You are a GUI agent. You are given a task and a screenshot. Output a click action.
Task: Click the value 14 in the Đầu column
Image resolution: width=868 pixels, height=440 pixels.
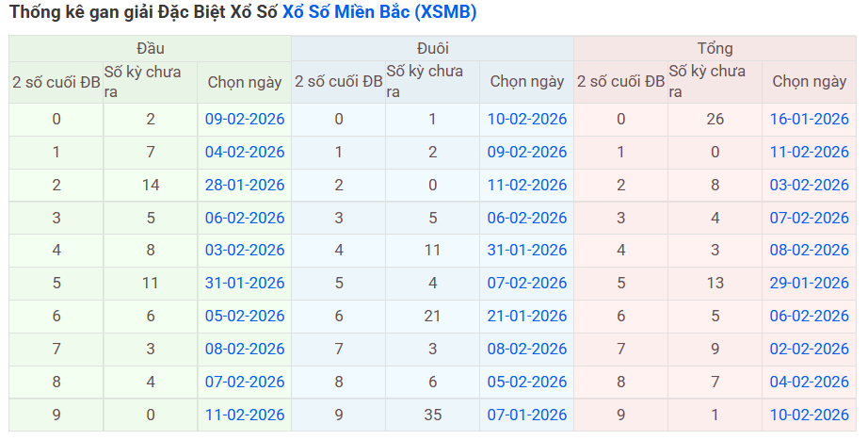151,185
